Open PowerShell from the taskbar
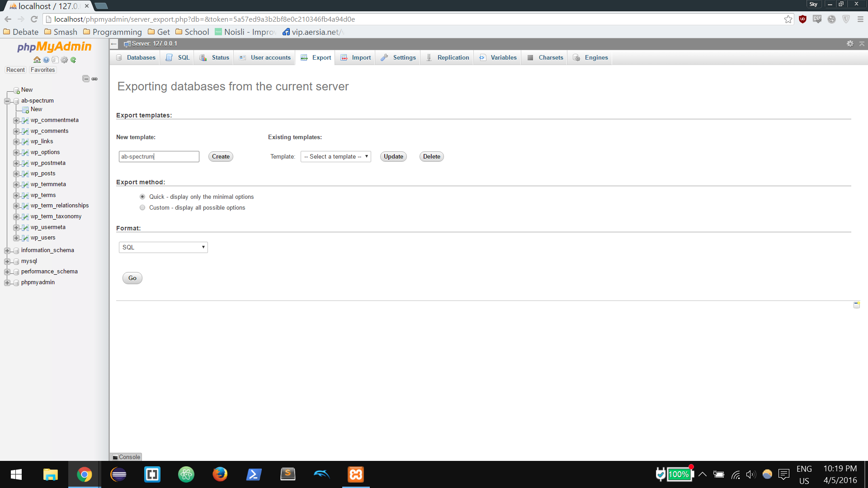The width and height of the screenshot is (868, 488). click(x=254, y=474)
